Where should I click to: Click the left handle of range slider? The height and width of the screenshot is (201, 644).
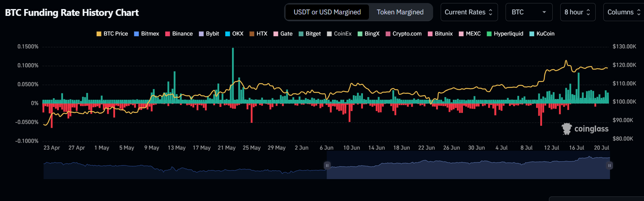point(327,165)
